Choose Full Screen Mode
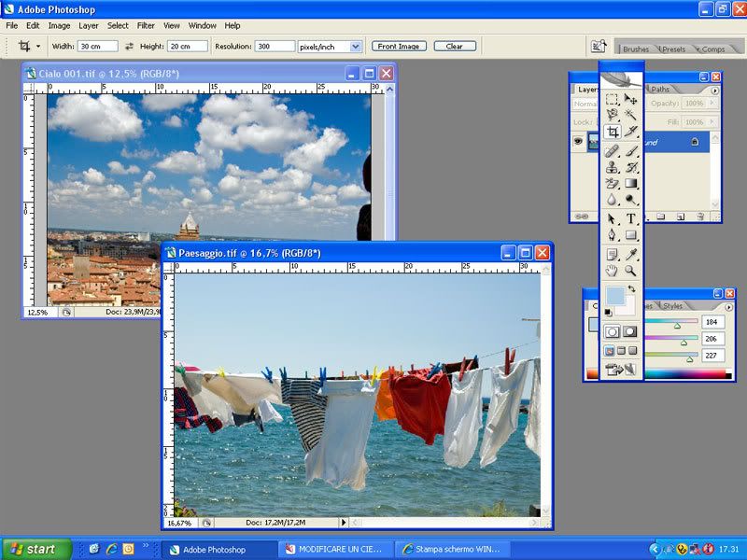This screenshot has height=560, width=747. [x=633, y=351]
